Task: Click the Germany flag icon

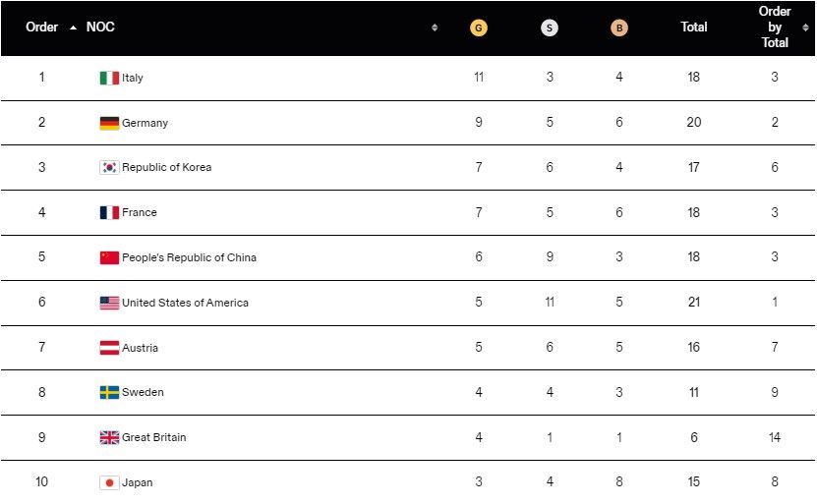Action: tap(109, 123)
